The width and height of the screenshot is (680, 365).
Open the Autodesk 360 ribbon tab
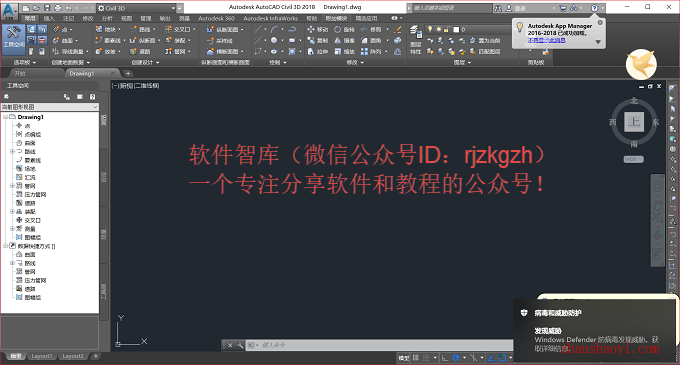[216, 18]
